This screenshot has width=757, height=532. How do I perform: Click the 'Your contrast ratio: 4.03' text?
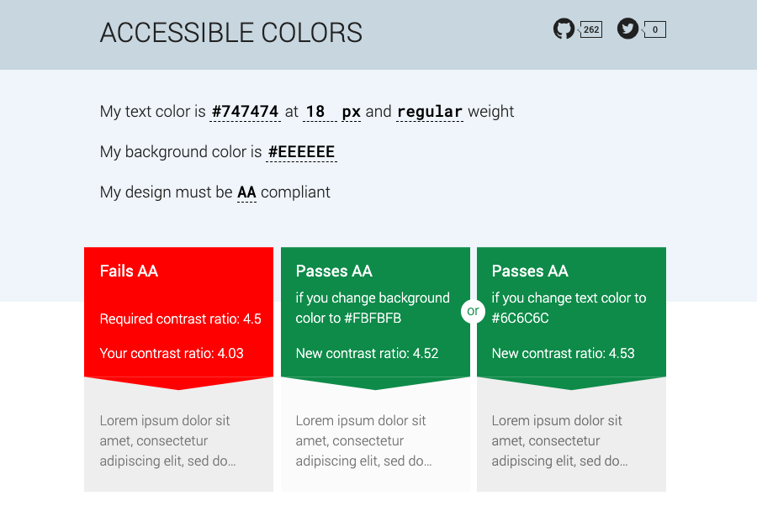tap(172, 353)
